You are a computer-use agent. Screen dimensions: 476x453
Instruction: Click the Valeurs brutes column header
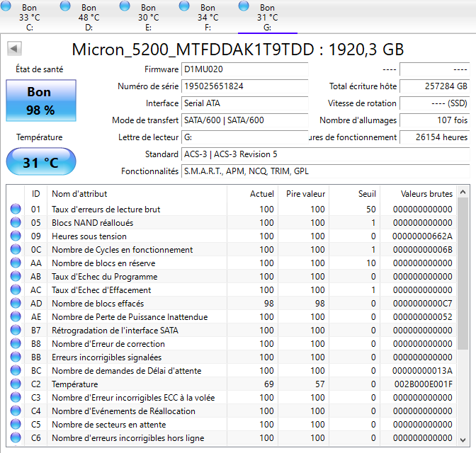tap(419, 193)
